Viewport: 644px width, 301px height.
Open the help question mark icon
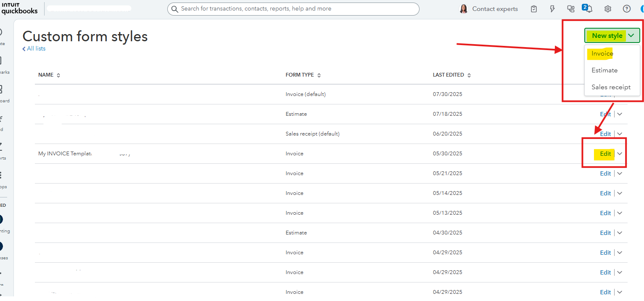coord(627,9)
